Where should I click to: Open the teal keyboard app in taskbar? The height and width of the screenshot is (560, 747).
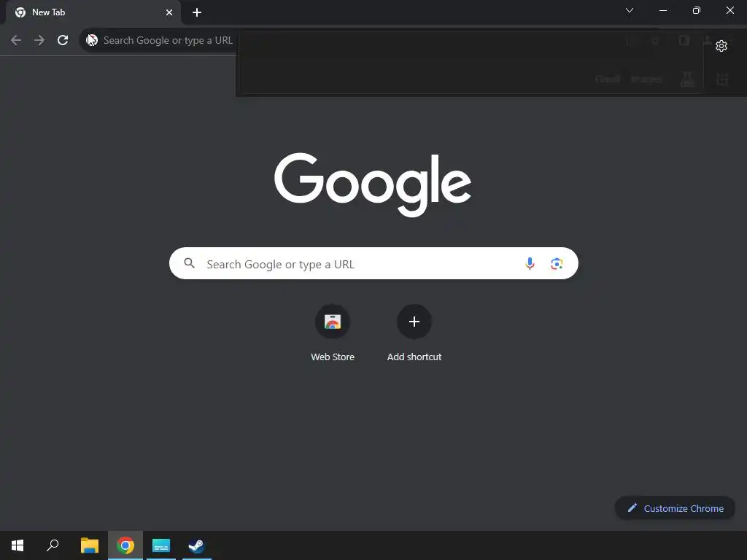(x=161, y=545)
